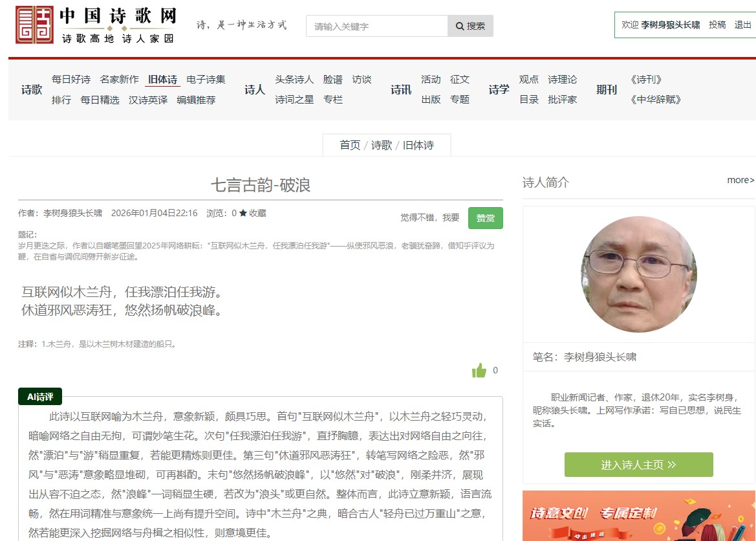
Task: Expand the more> link beside 诗人简介
Action: pyautogui.click(x=740, y=180)
